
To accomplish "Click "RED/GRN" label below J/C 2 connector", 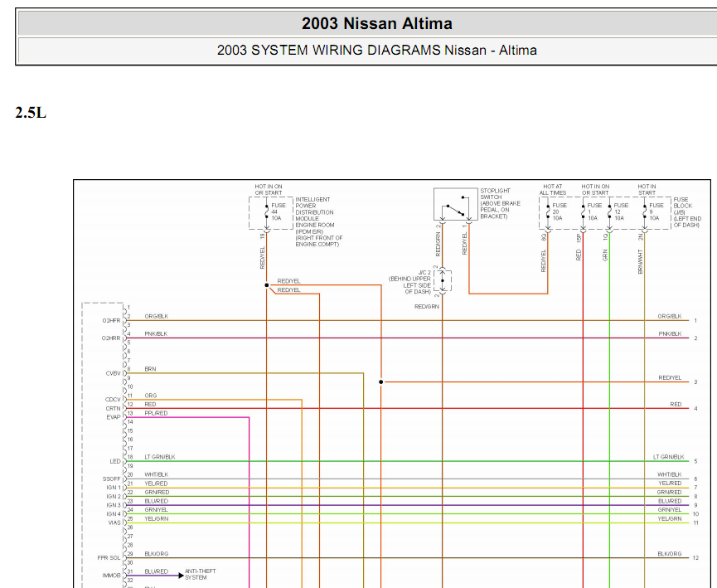I will coord(427,307).
